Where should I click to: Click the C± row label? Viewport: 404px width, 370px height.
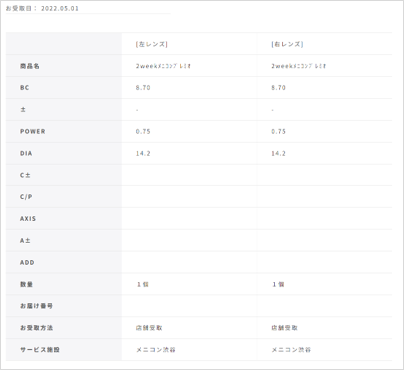point(25,175)
